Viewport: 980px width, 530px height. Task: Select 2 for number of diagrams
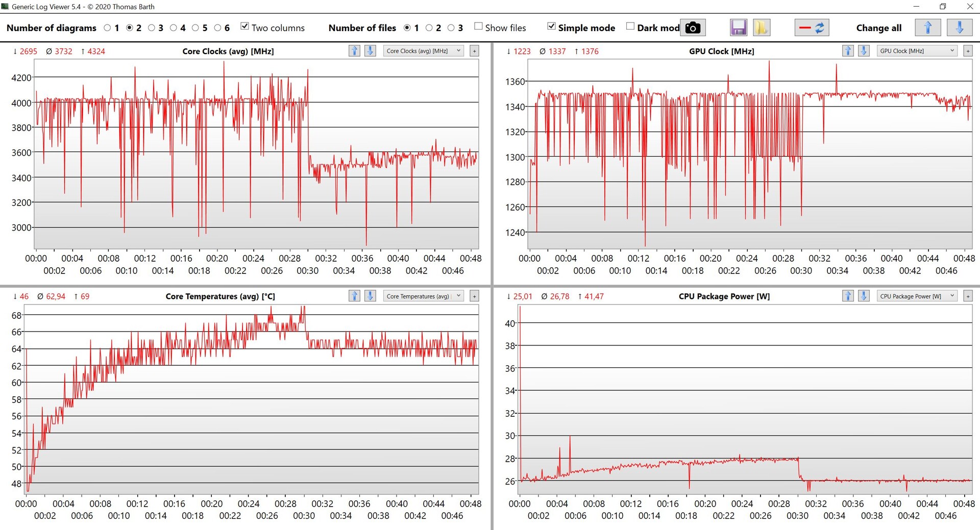click(129, 28)
